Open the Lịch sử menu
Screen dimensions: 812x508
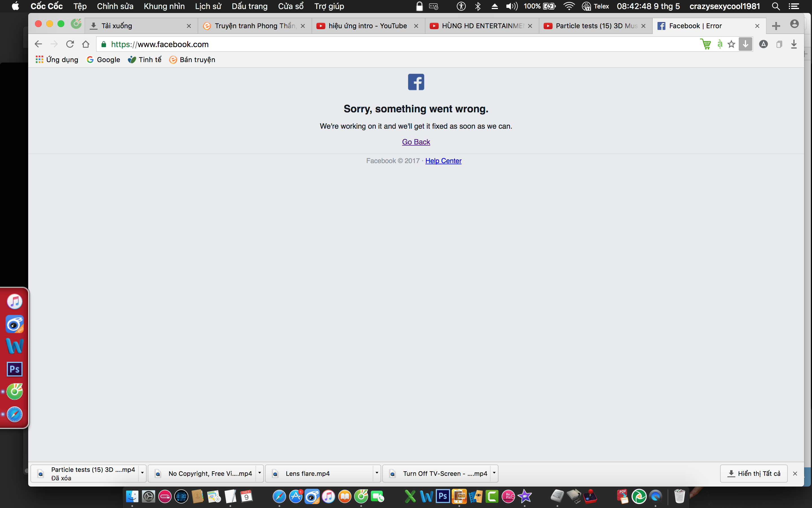click(x=208, y=6)
